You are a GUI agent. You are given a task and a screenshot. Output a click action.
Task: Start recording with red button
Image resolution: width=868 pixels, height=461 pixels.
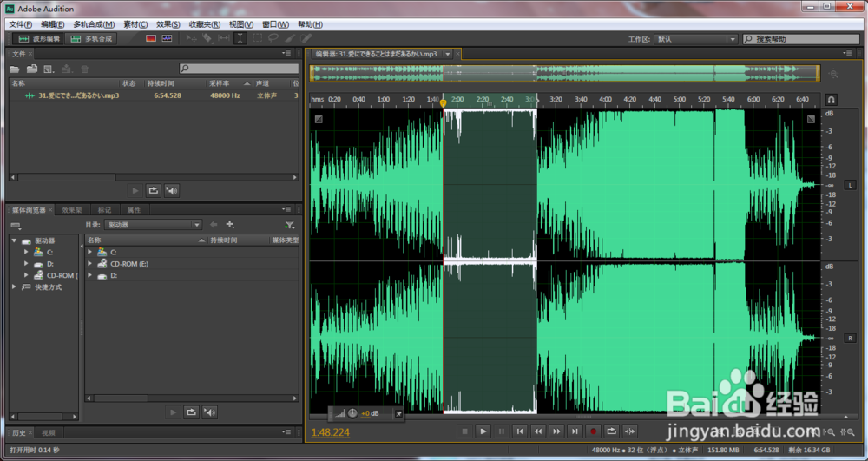(x=594, y=431)
